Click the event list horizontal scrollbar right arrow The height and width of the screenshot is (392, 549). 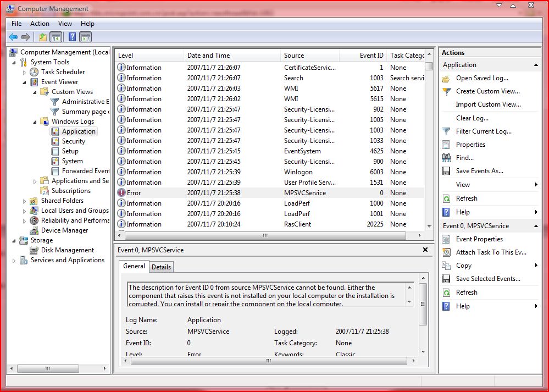[419, 235]
